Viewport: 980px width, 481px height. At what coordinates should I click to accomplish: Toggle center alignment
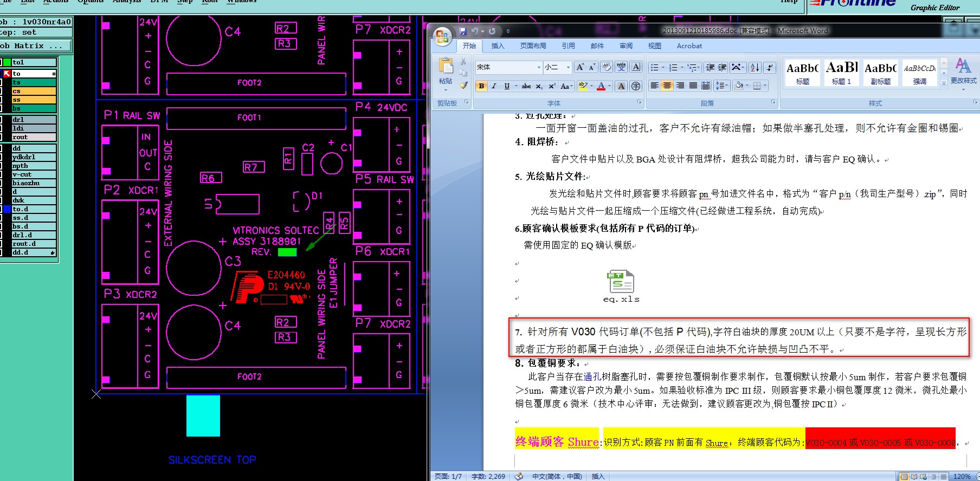(667, 86)
